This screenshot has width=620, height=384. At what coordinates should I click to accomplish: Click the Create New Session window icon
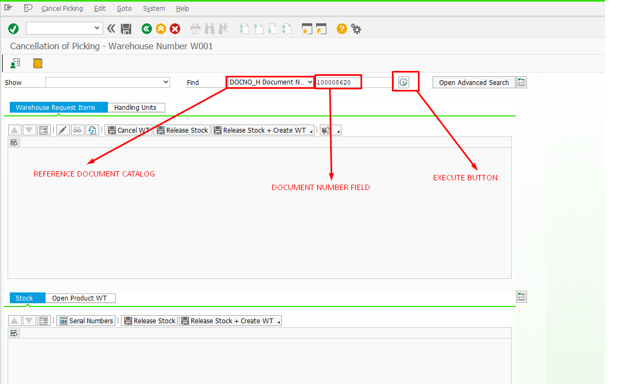(x=307, y=28)
